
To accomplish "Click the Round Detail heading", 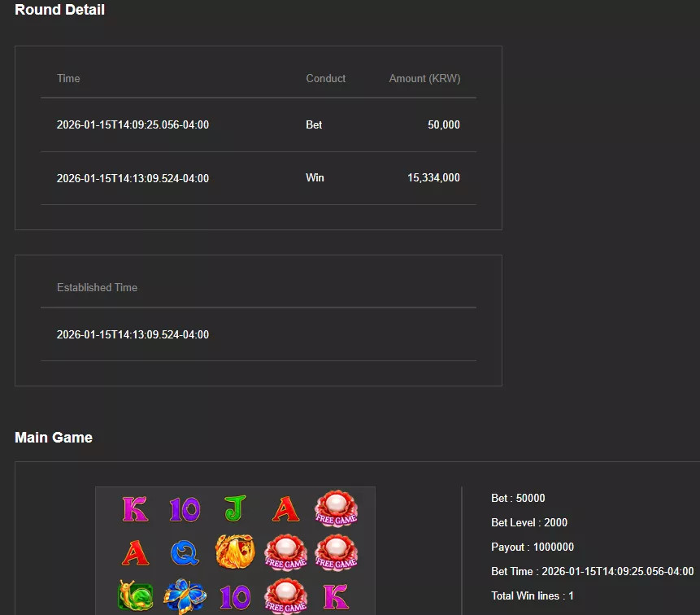I will point(60,10).
